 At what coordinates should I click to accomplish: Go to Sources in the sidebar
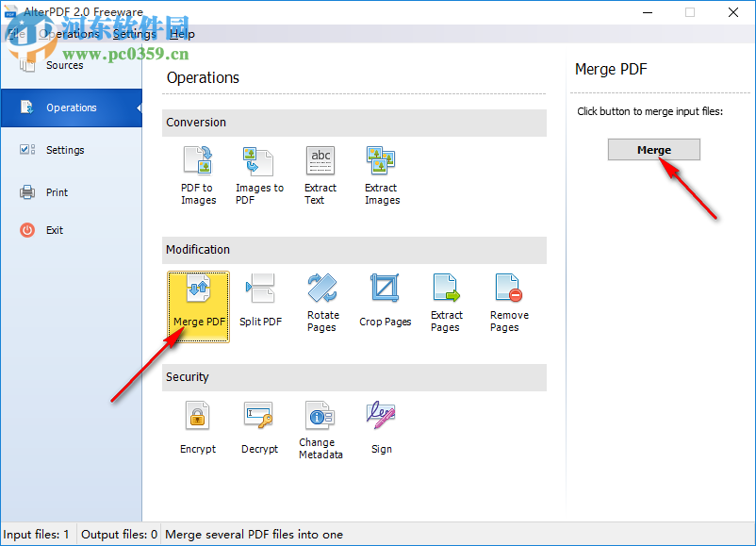point(72,65)
